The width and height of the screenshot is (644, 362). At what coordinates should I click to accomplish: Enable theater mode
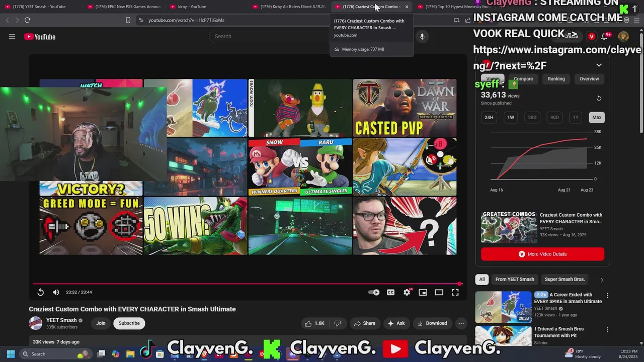coord(439,292)
